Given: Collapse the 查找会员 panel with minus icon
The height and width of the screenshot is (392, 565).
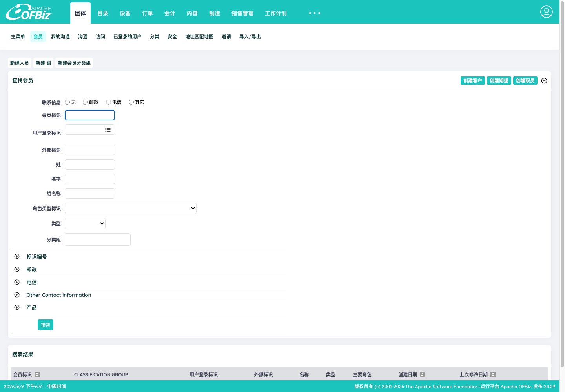Looking at the screenshot, I should [544, 81].
